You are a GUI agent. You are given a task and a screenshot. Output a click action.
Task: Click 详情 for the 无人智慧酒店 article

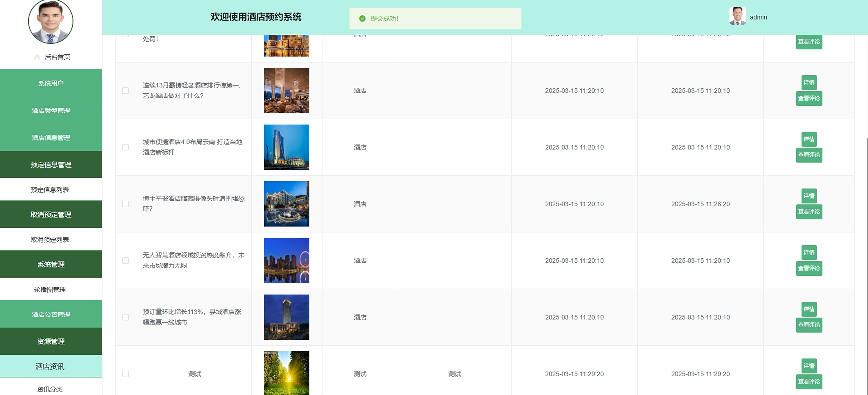click(x=809, y=252)
